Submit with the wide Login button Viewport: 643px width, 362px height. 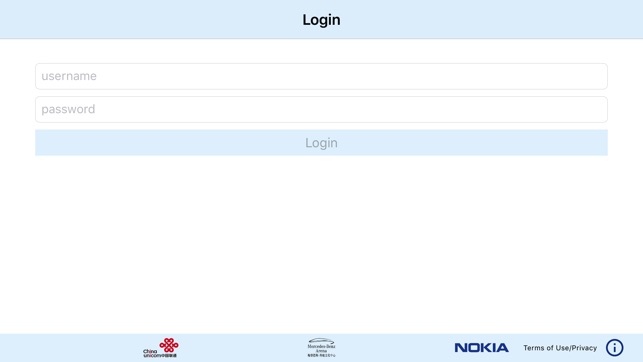tap(321, 143)
